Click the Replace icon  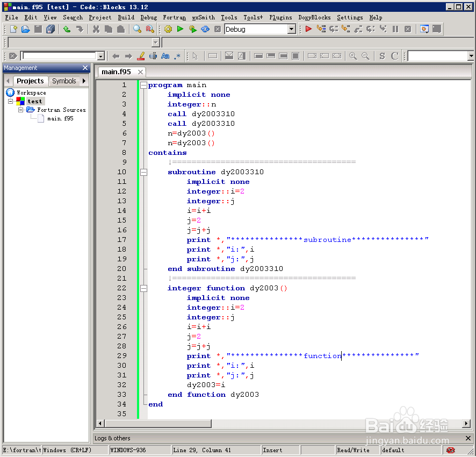pos(150,29)
